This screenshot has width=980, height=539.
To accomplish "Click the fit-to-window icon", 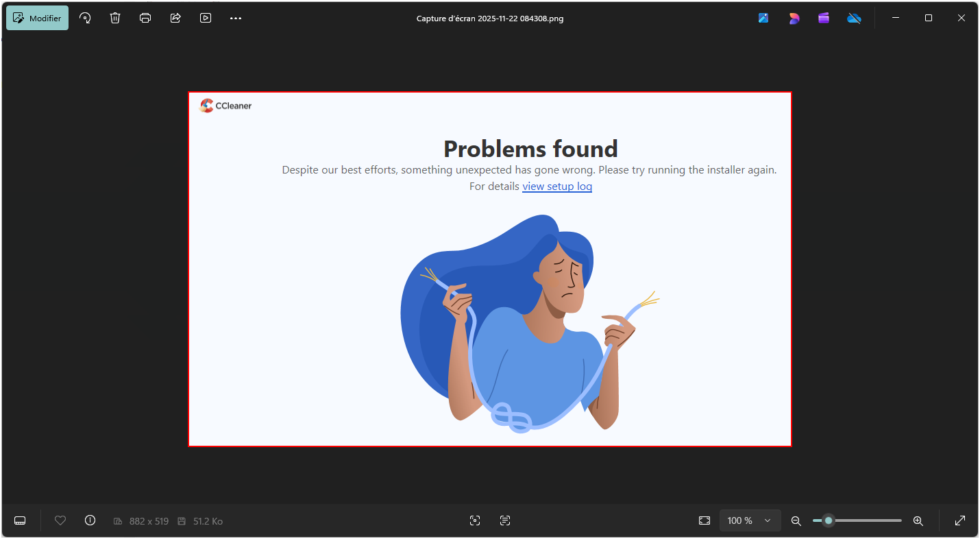I will coord(705,520).
